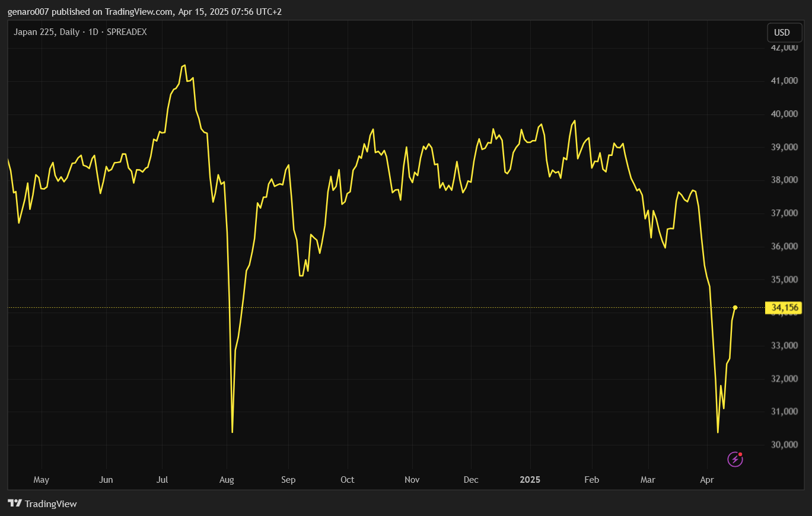Click the 40,000 price axis label
The width and height of the screenshot is (812, 516).
pos(784,114)
